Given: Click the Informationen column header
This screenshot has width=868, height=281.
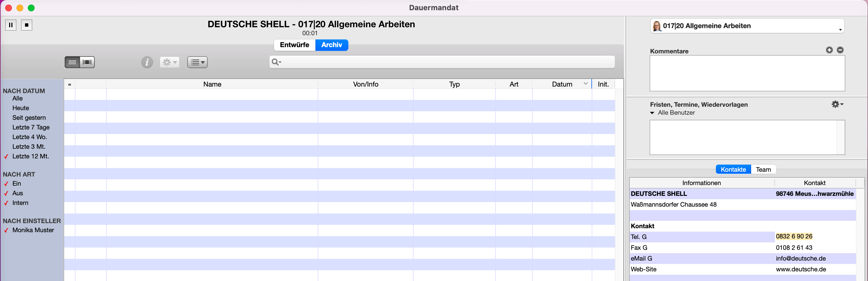Looking at the screenshot, I should click(x=701, y=183).
